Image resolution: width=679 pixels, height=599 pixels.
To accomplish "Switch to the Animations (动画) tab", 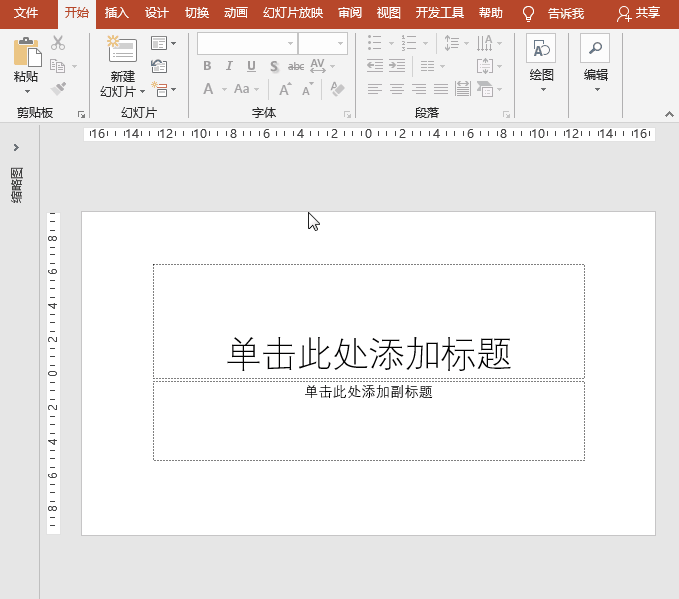I will tap(236, 13).
